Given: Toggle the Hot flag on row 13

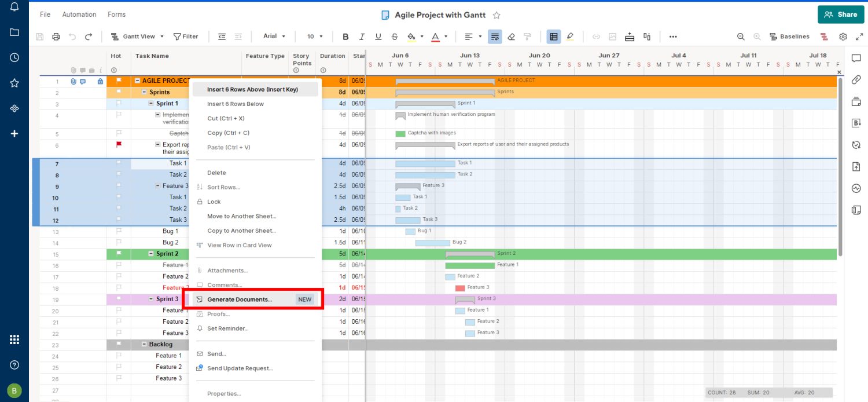Looking at the screenshot, I should [x=119, y=231].
